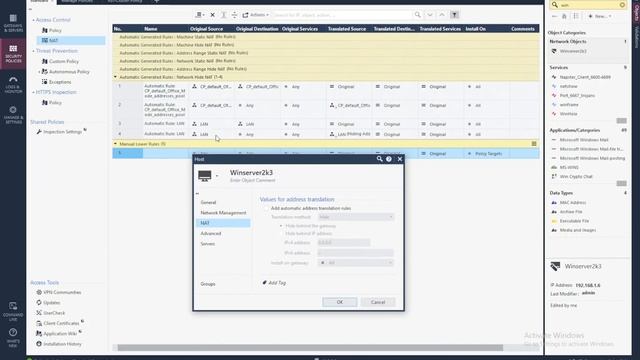Open the New dropdown in objects panel
Viewport: 640px width, 360px height.
coord(600,16)
